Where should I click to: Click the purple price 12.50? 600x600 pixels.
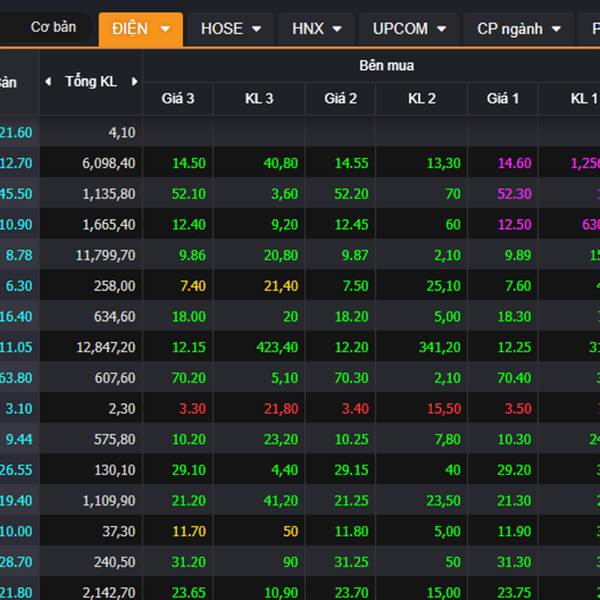coord(514,225)
